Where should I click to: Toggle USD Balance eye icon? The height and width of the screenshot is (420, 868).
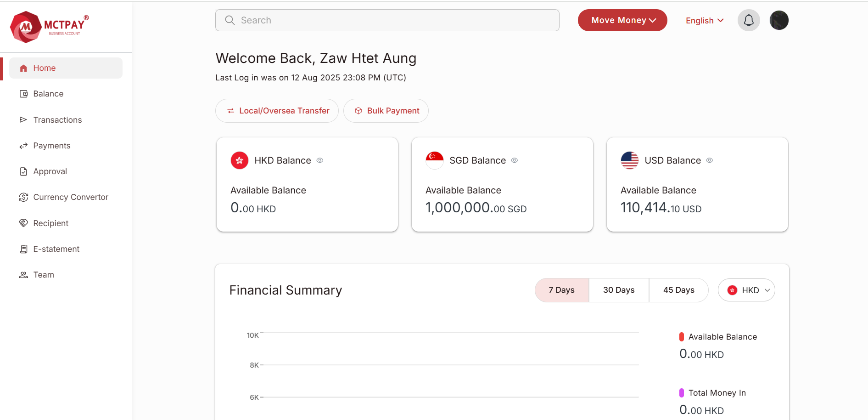click(709, 160)
